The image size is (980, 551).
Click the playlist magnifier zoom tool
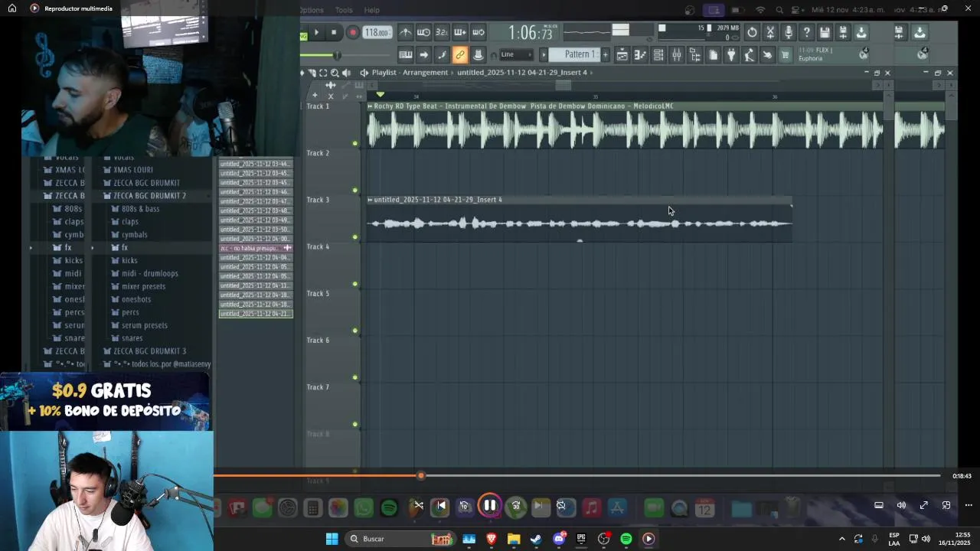pos(335,73)
